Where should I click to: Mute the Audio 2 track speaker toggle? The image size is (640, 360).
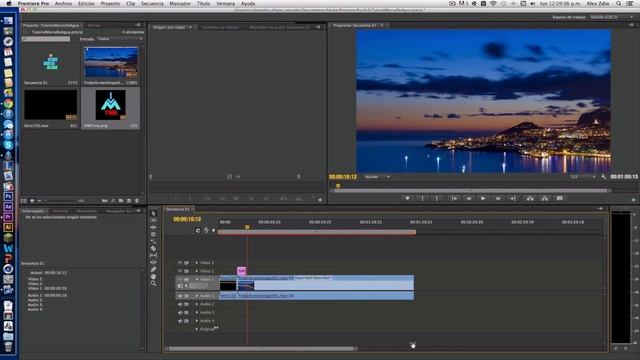[180, 304]
